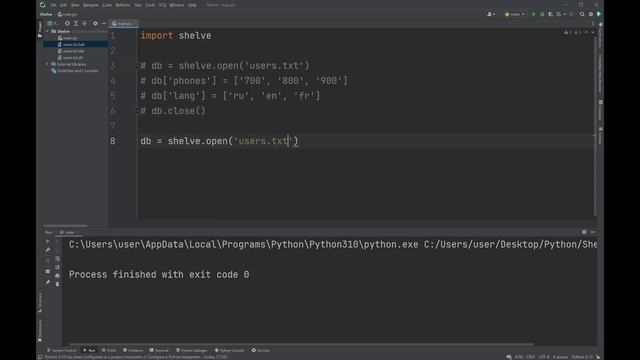Open the Version Control tool window button
This screenshot has width=640, height=360.
point(62,350)
